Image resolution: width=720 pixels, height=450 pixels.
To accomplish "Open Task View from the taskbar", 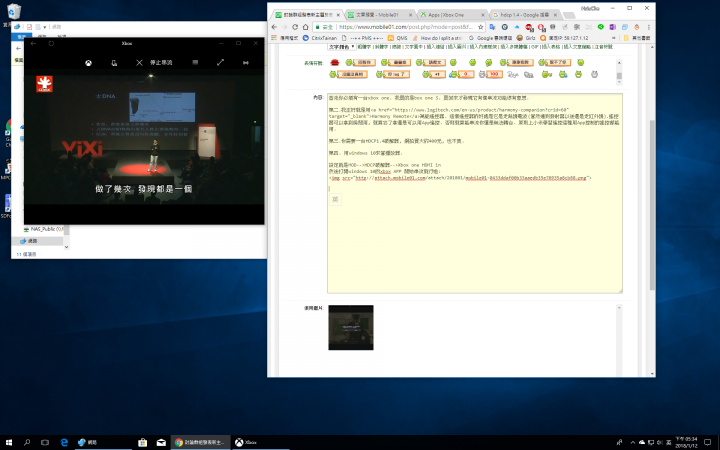I will coord(45,442).
